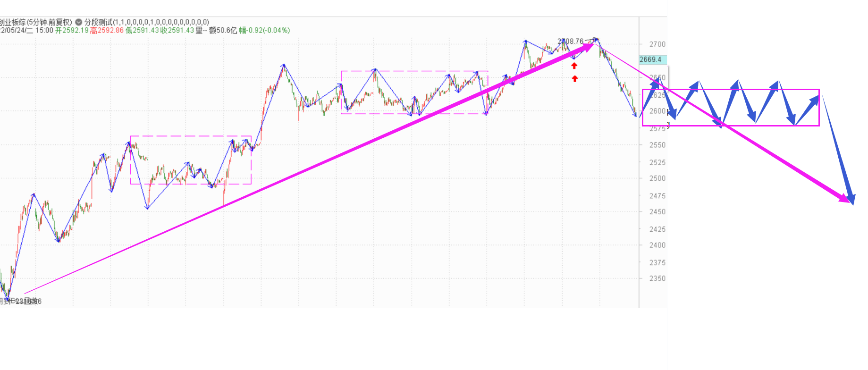Click the 幅-0.92(-0.04%) change readout
Screen dimensions: 868x370
(x=264, y=30)
